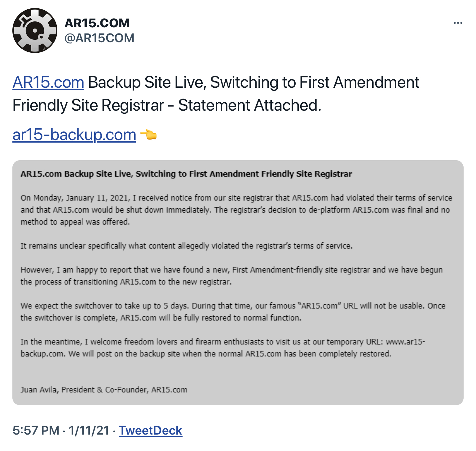This screenshot has height=451, width=476.
Task: Click the pointing hand emoji
Action: click(x=149, y=135)
